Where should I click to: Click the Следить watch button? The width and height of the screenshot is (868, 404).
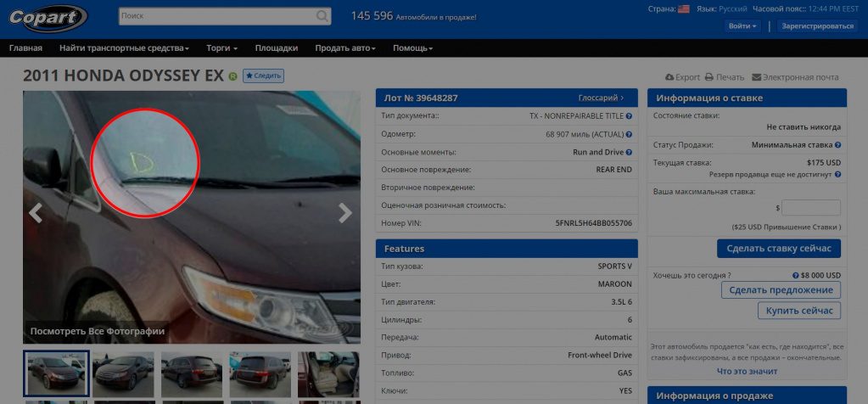coord(264,76)
